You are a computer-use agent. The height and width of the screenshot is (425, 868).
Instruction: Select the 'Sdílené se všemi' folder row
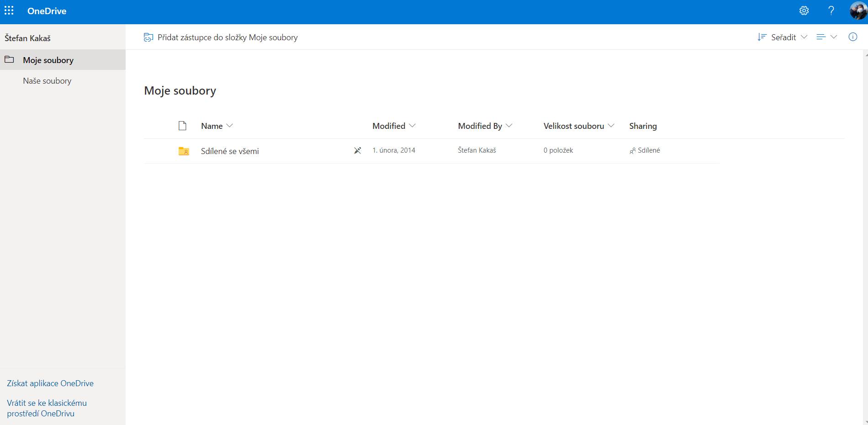pos(230,150)
